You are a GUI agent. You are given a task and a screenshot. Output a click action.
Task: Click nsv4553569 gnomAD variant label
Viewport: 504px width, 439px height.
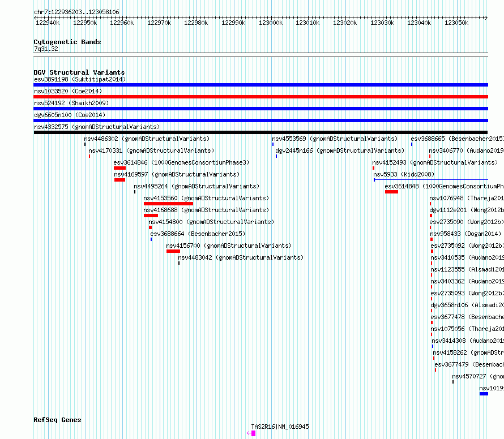click(335, 139)
